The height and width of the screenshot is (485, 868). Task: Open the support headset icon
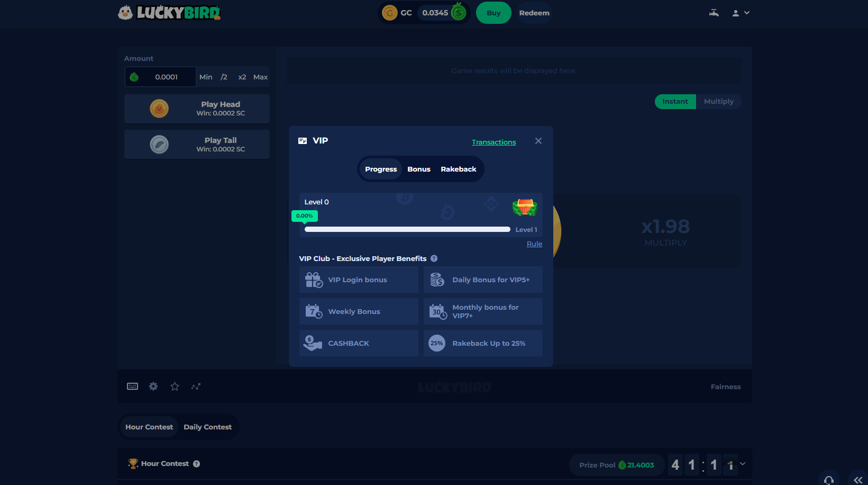click(829, 479)
